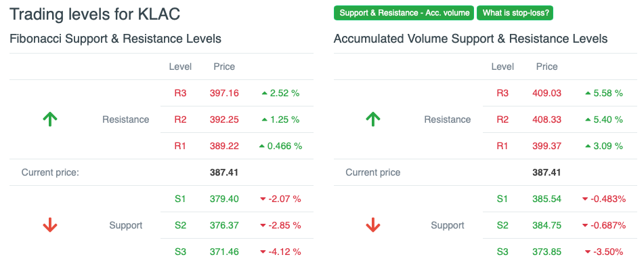
Task: Select the Accumulated Volume R1 price 399.37
Action: click(546, 146)
